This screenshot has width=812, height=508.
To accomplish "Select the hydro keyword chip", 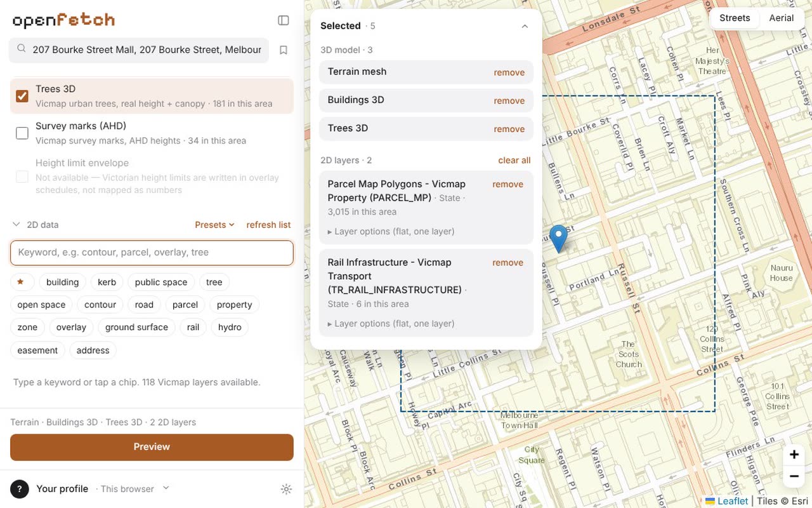I will click(x=230, y=327).
